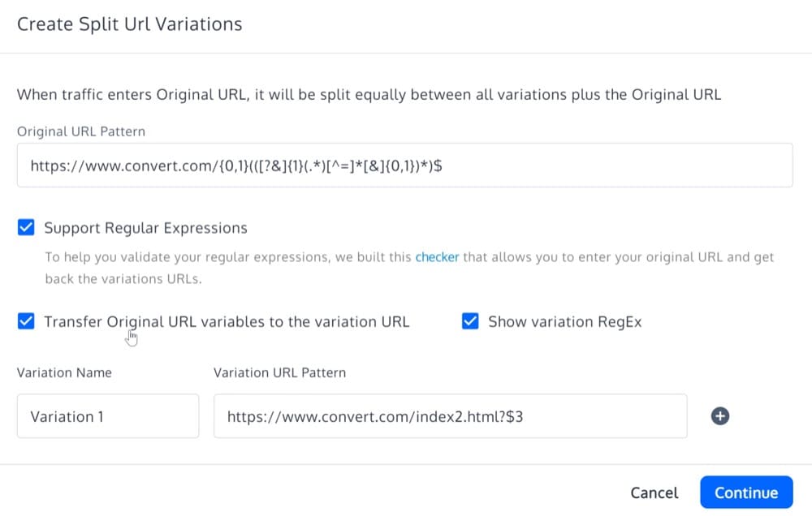Toggle Transfer Original URL variables checkbox
812x516 pixels.
pos(26,321)
